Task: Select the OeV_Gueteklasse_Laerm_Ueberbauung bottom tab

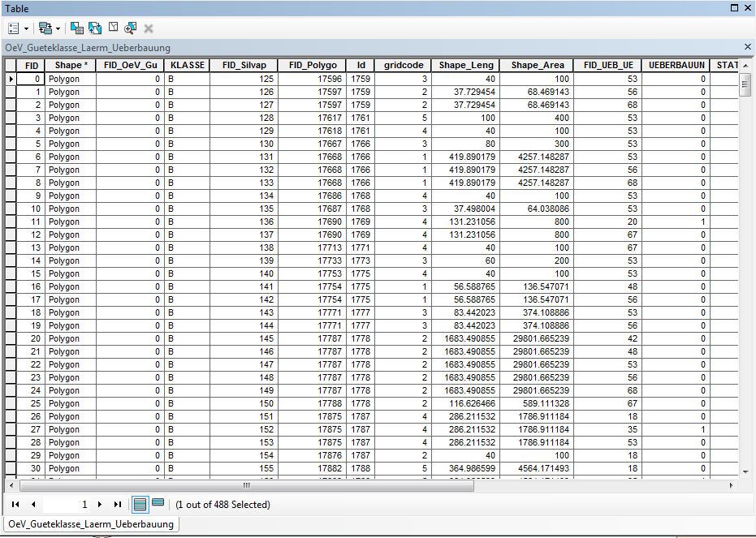Action: (x=91, y=524)
